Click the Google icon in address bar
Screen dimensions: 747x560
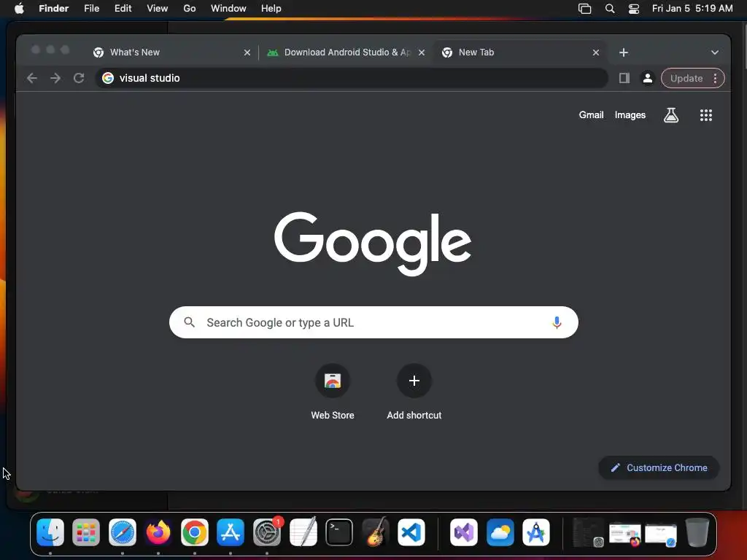tap(108, 78)
